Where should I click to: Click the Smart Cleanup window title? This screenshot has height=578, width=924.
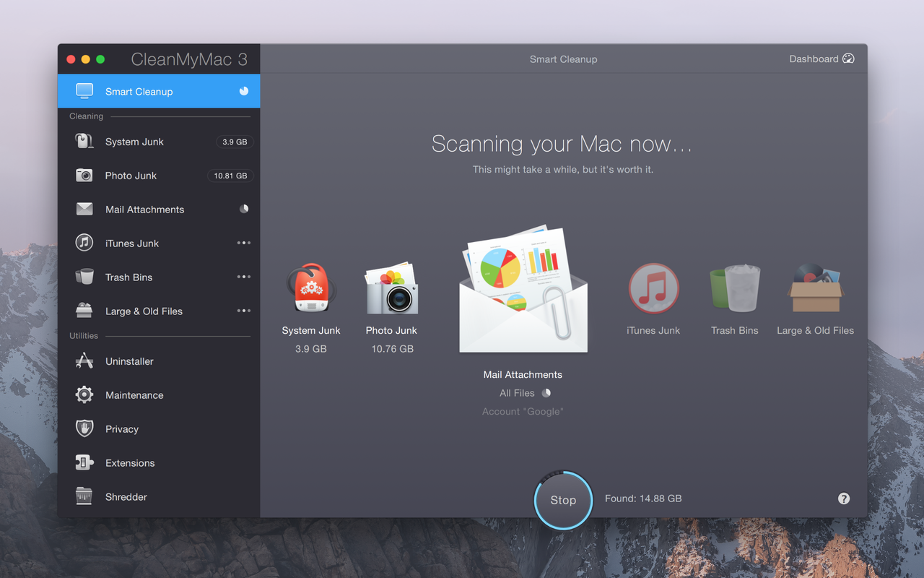[563, 59]
